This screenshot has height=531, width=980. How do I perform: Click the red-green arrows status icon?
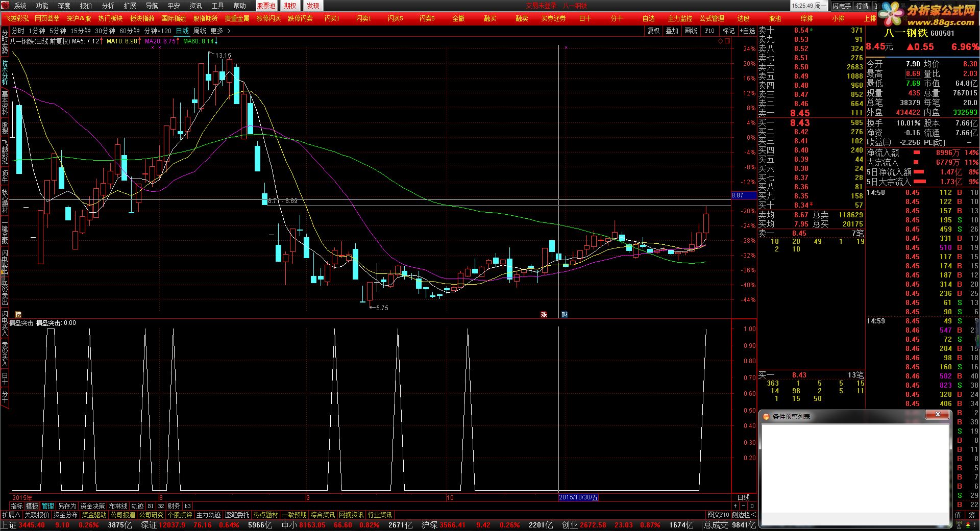[968, 525]
